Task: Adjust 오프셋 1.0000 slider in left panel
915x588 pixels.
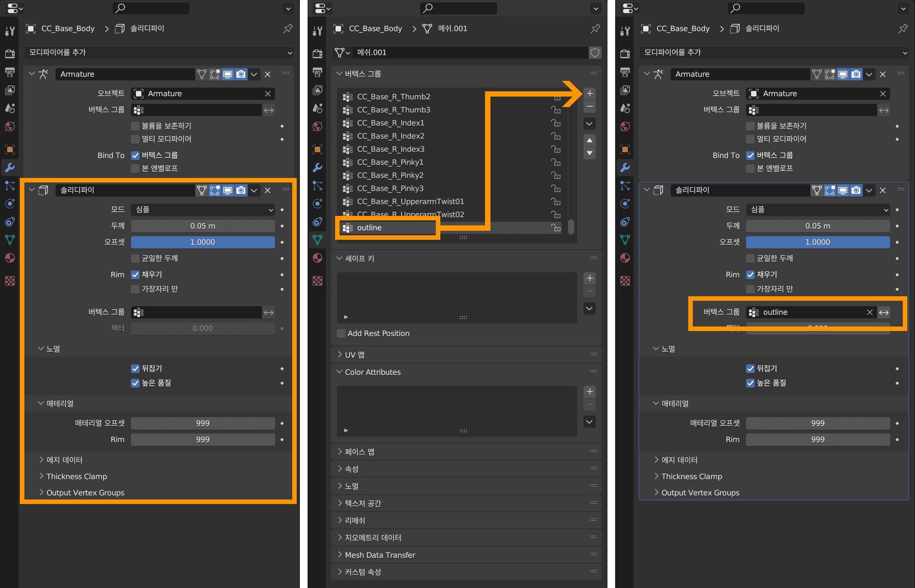Action: 203,242
